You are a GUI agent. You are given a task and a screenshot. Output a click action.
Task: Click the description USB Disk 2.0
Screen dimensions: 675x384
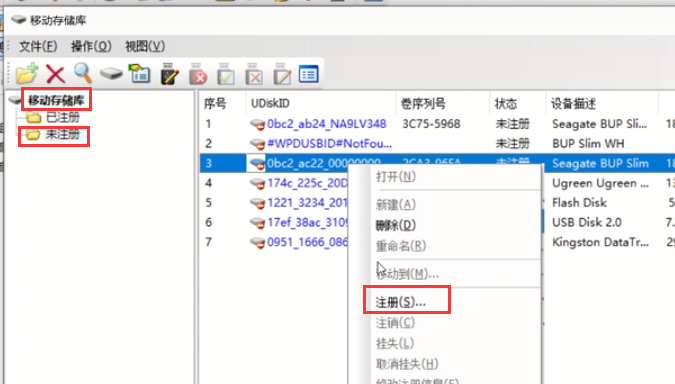(587, 223)
